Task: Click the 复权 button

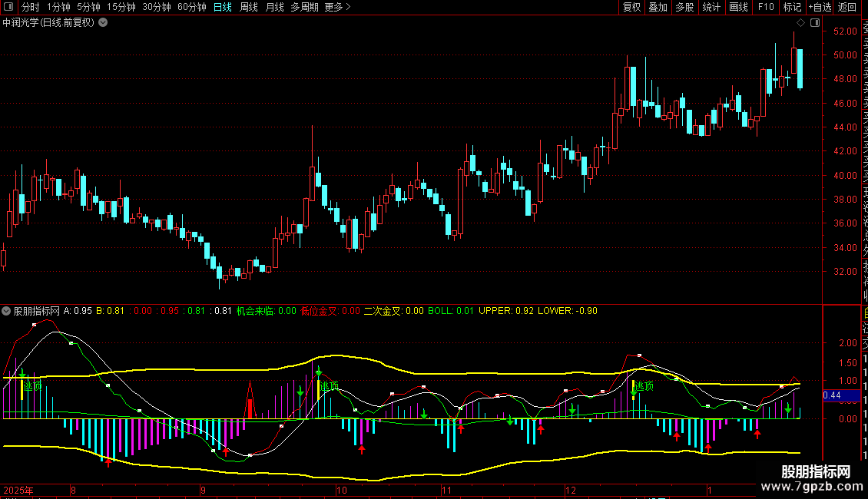Action: pyautogui.click(x=631, y=7)
